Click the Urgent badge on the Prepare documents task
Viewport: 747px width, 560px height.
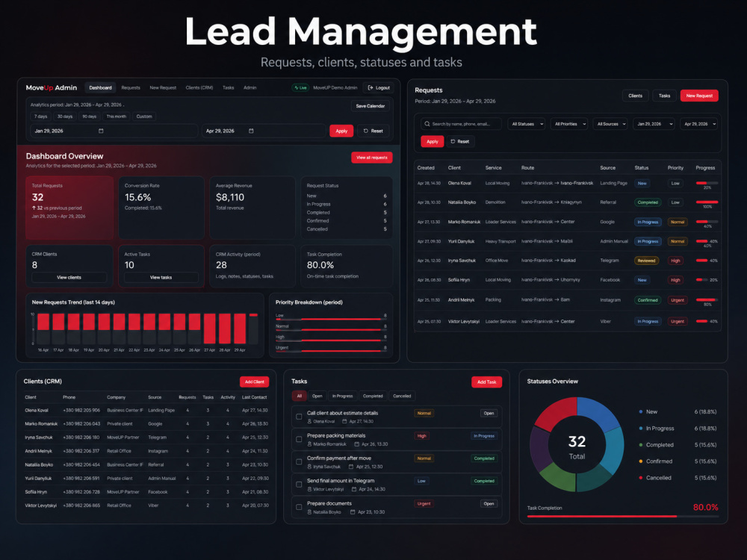point(424,504)
